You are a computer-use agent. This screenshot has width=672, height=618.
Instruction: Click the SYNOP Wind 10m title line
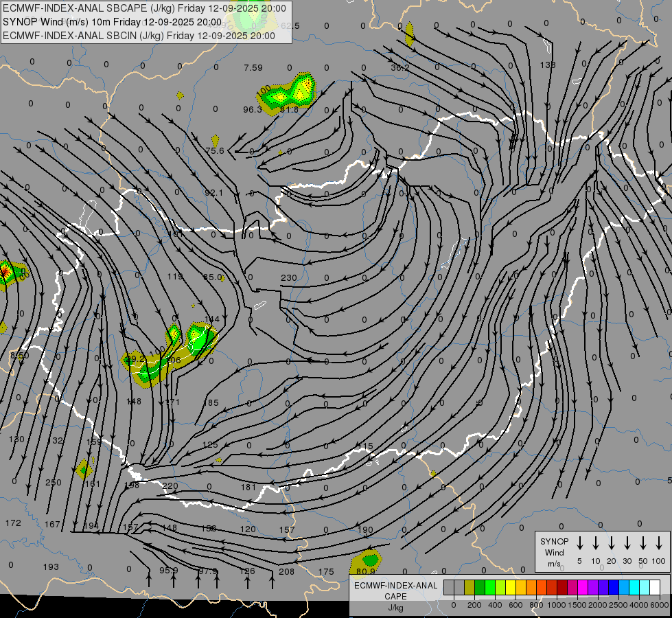pos(113,22)
